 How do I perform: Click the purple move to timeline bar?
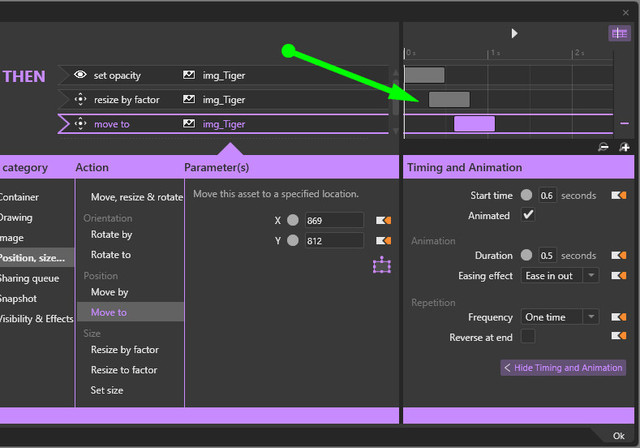pyautogui.click(x=474, y=123)
